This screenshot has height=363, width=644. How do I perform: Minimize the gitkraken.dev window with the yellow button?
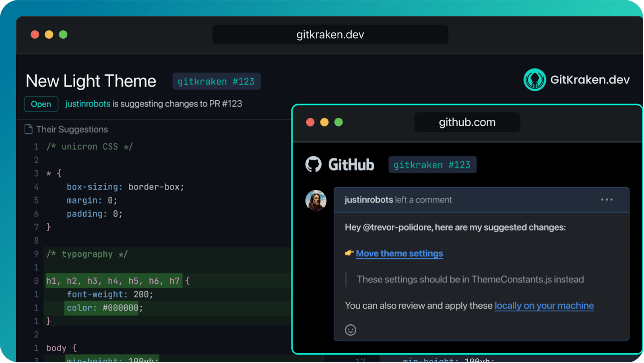[x=49, y=35]
